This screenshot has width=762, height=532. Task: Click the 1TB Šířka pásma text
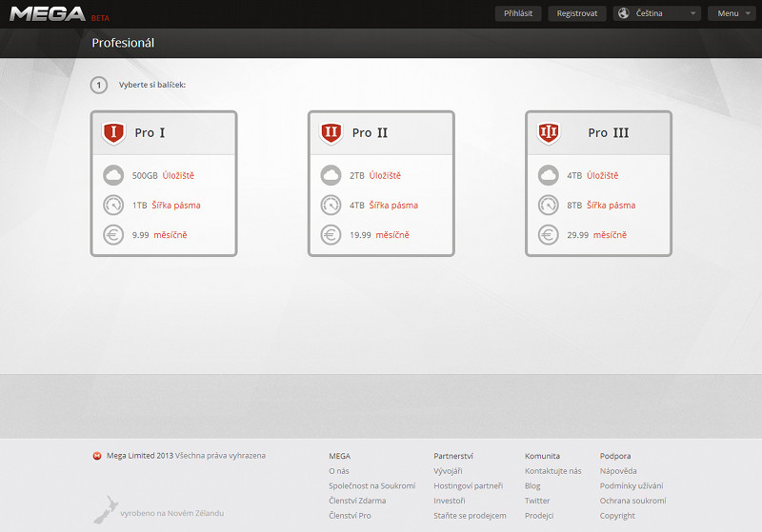[166, 206]
